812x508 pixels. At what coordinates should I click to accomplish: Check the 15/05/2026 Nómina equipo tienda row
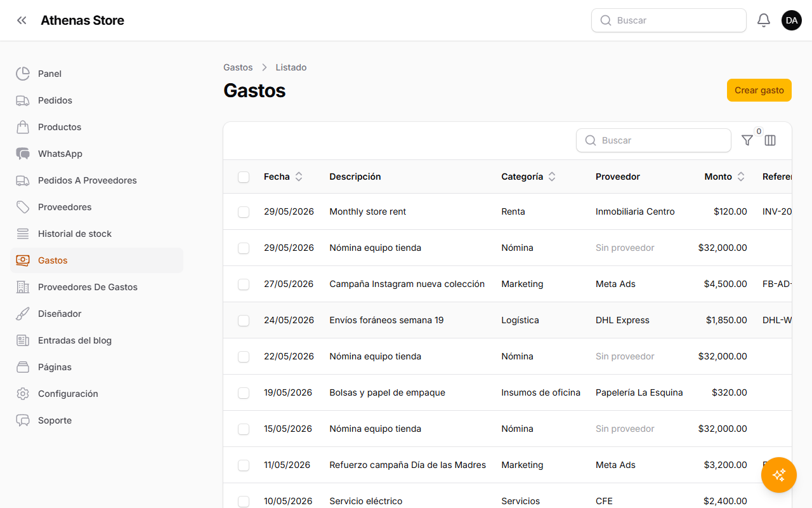(x=244, y=429)
